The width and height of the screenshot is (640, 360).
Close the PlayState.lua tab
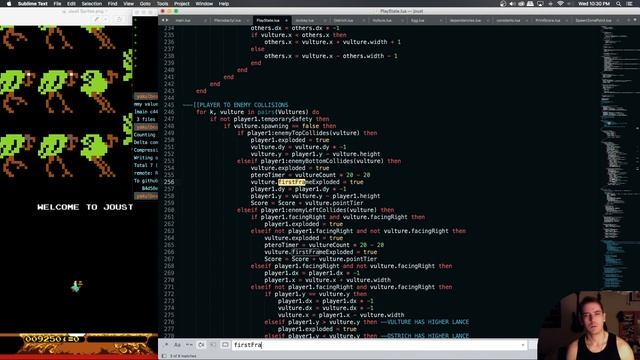286,20
